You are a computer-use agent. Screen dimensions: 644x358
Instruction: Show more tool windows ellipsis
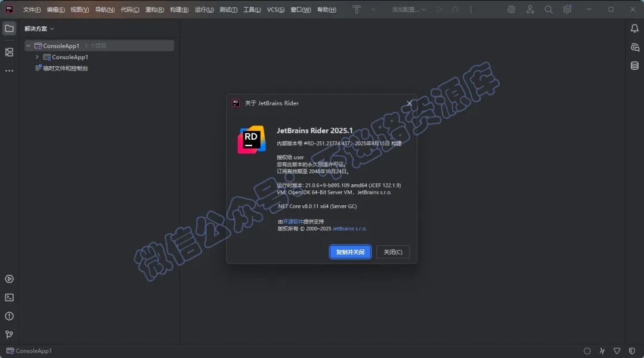point(9,70)
